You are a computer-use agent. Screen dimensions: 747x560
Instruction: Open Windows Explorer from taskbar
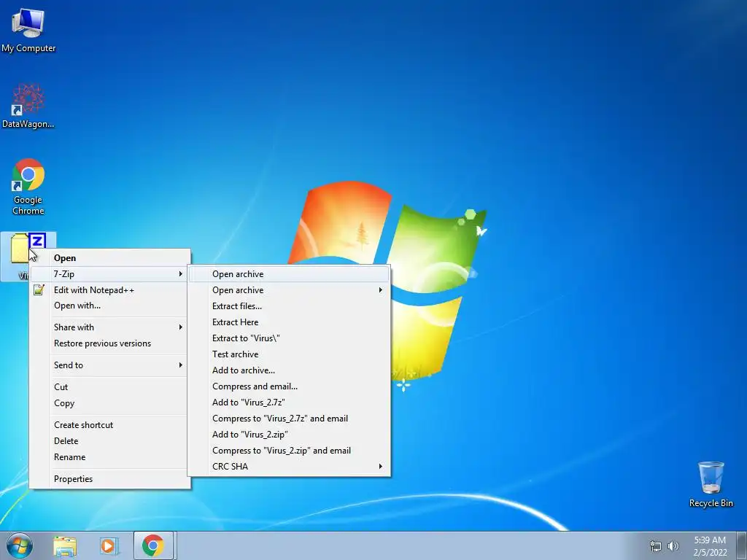tap(65, 545)
